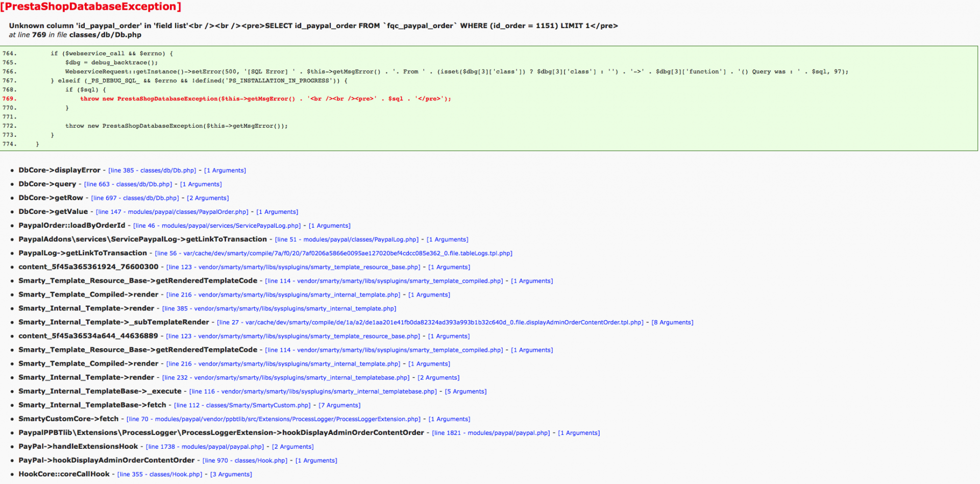Expand the 3 Arguments of HookCore::coreCallHook
This screenshot has height=484, width=980.
click(x=231, y=474)
